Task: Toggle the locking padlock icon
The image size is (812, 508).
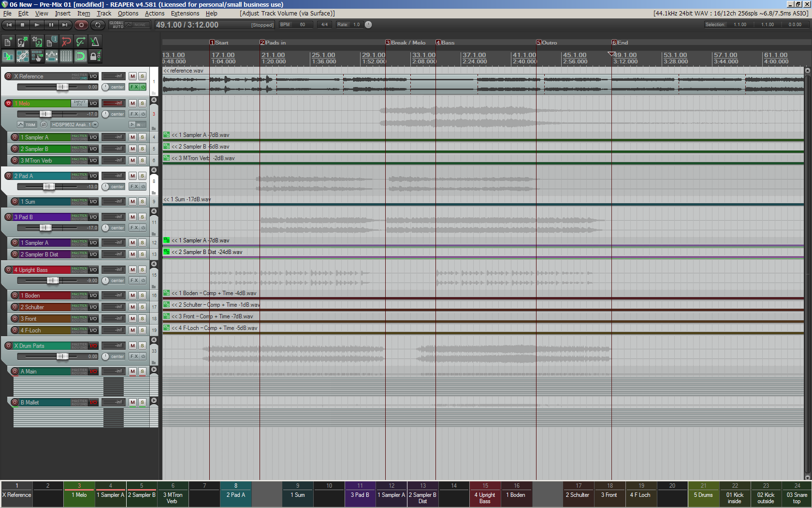Action: click(95, 57)
